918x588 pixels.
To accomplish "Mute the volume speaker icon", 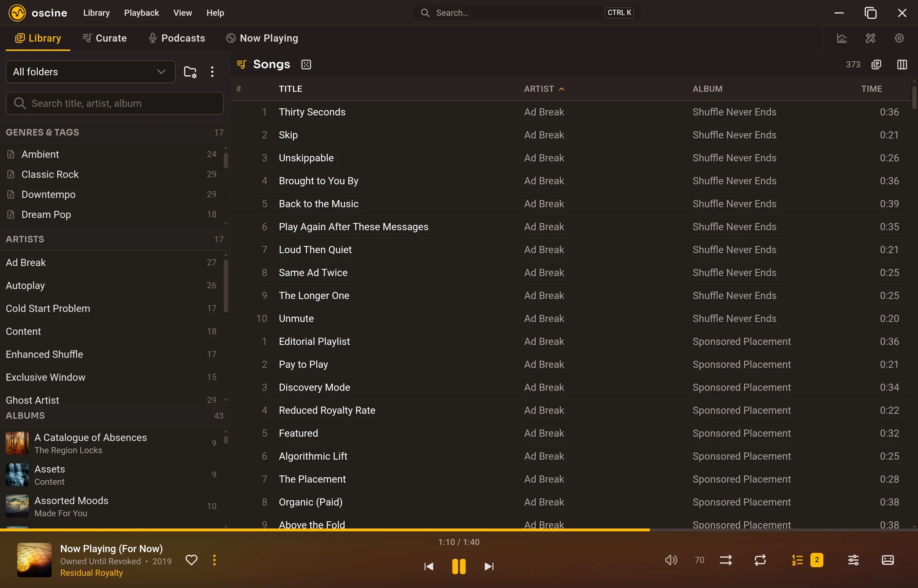I will click(671, 560).
